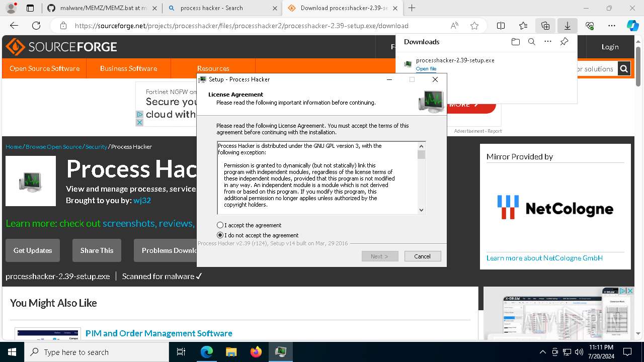Click the Login link on SourceForge
Viewport: 644px width, 362px height.
click(x=610, y=47)
